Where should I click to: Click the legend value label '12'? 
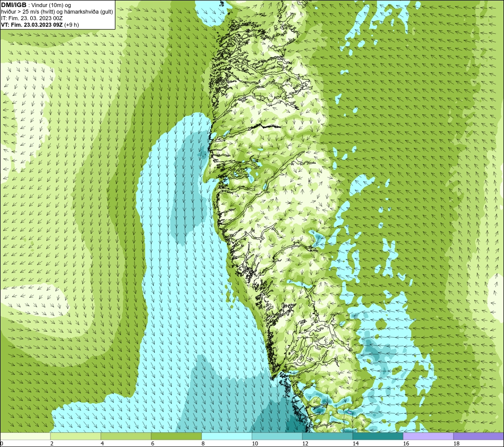click(x=305, y=444)
